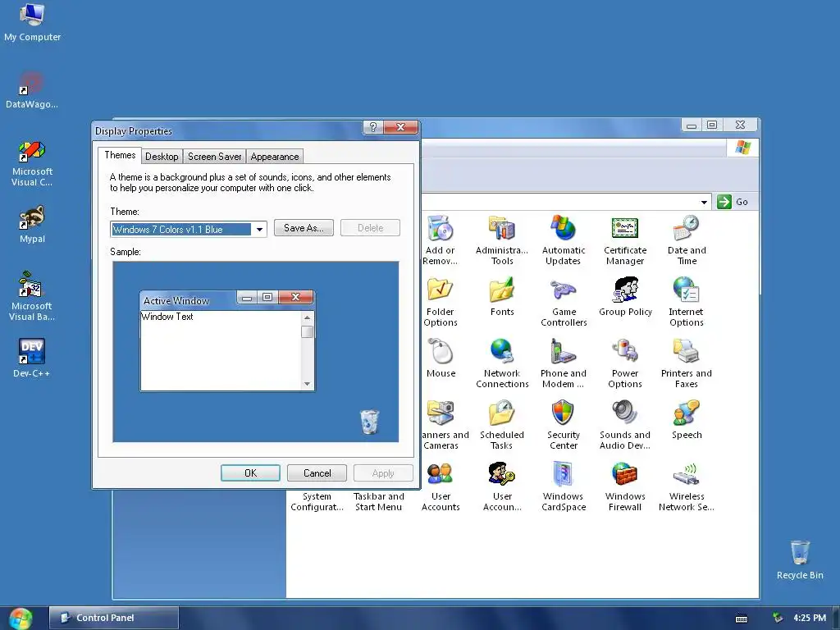Open the Start menu orb
Screen dimensions: 840x630
pos(21,619)
